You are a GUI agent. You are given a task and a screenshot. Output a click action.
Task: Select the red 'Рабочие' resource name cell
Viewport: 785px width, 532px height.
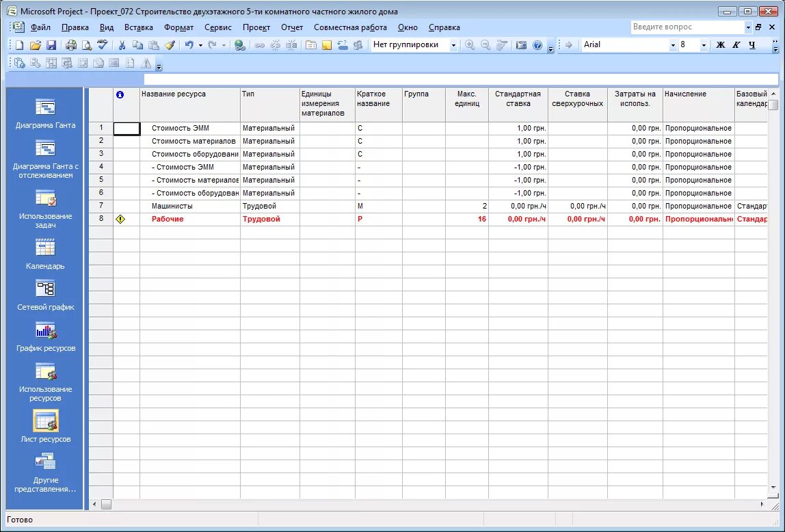coord(190,219)
